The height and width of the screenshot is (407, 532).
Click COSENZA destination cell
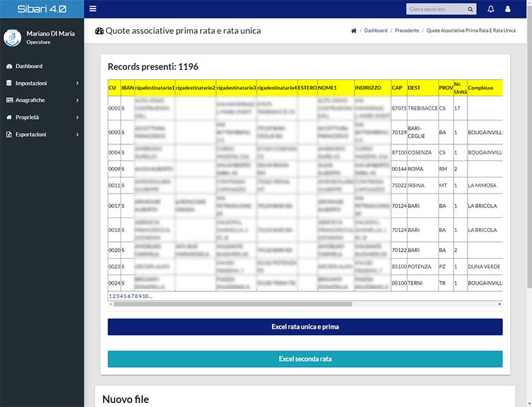[423, 153]
